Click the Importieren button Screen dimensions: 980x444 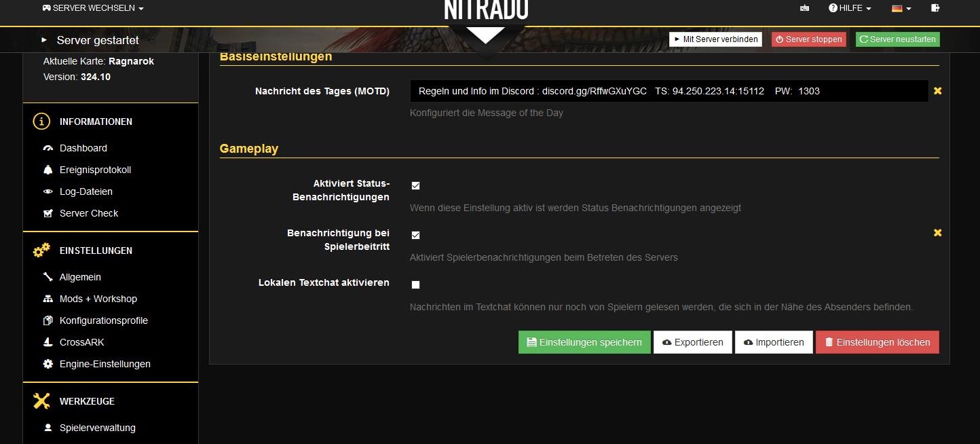click(x=774, y=342)
